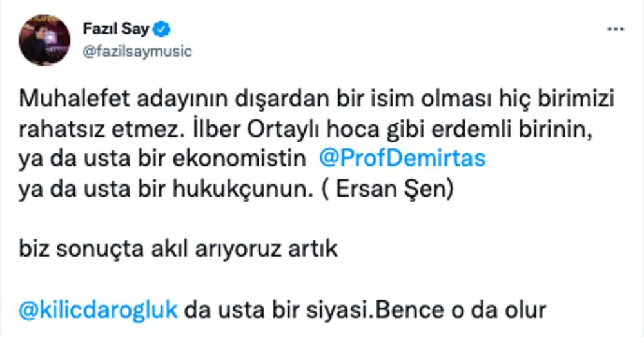This screenshot has width=644, height=363.
Task: Follow the @ProfDemirtas mention link
Action: 402,158
